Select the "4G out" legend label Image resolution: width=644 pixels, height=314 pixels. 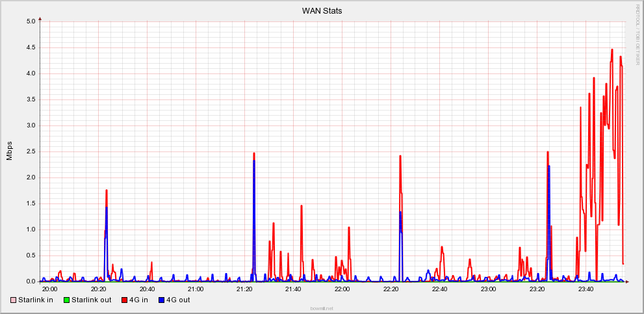coord(178,300)
